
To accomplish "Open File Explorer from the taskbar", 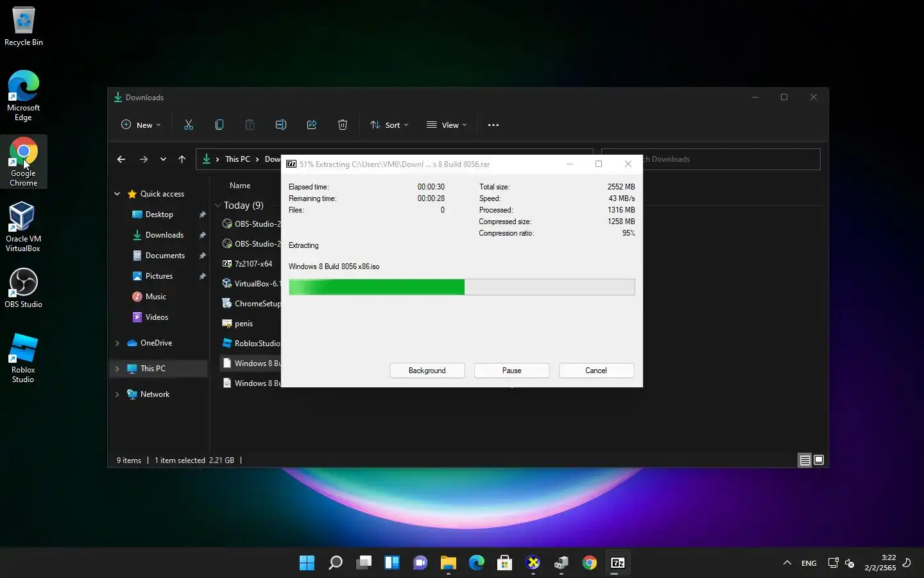I will 449,563.
